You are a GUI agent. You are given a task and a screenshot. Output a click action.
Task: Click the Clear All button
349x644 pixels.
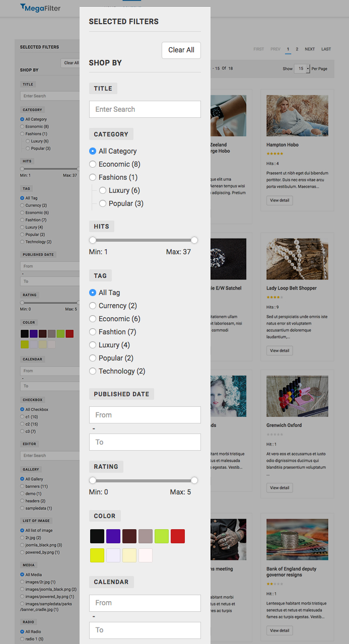click(x=181, y=50)
